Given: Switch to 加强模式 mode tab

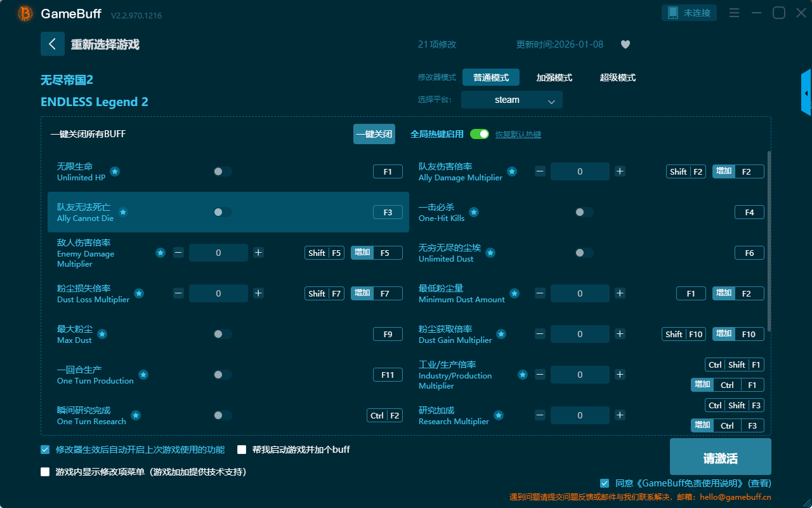Looking at the screenshot, I should pos(554,77).
